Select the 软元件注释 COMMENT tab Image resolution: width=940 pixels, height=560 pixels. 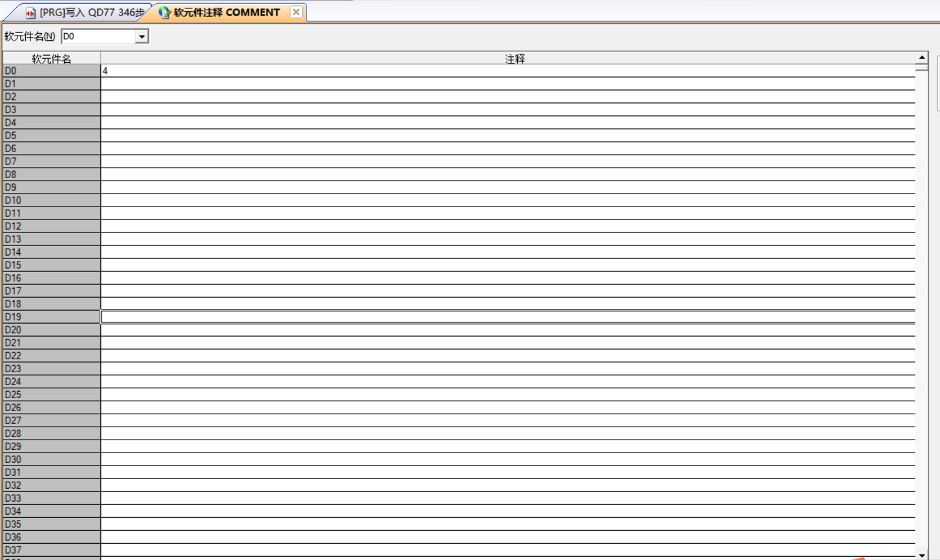226,12
